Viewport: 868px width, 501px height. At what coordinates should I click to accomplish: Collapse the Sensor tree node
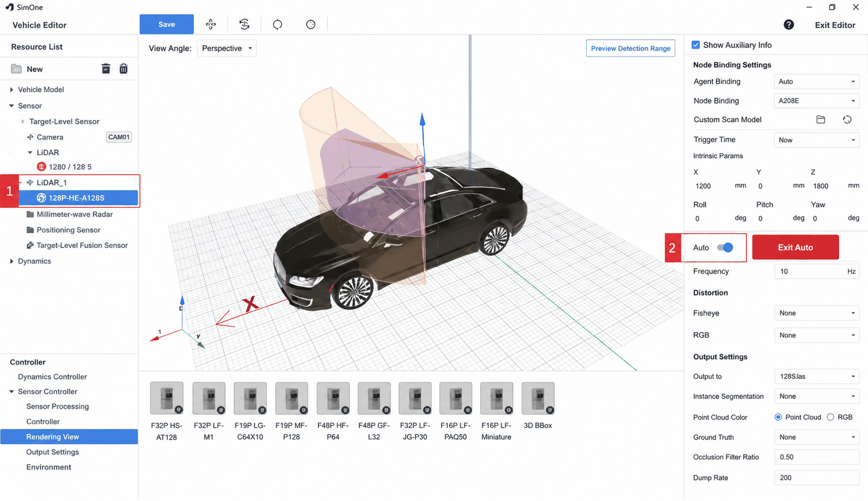click(11, 106)
